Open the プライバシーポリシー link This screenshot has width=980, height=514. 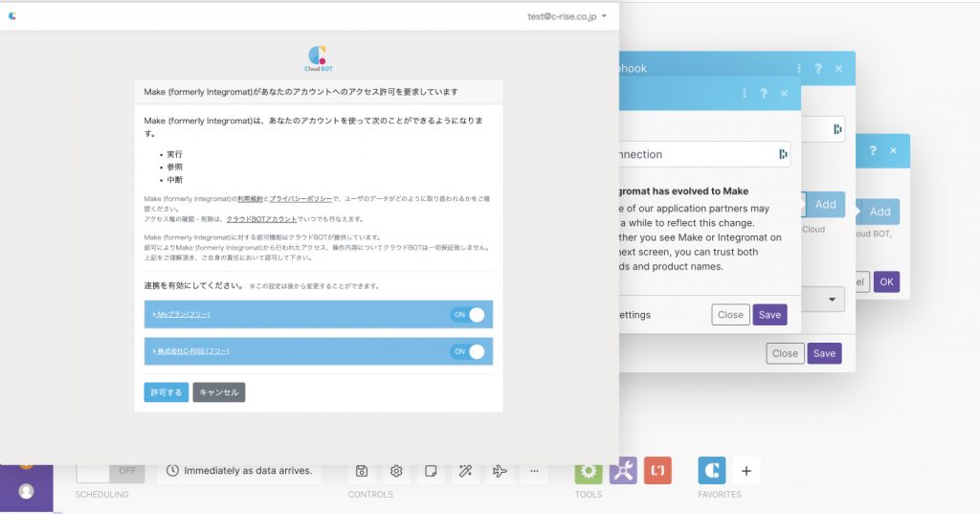click(301, 199)
